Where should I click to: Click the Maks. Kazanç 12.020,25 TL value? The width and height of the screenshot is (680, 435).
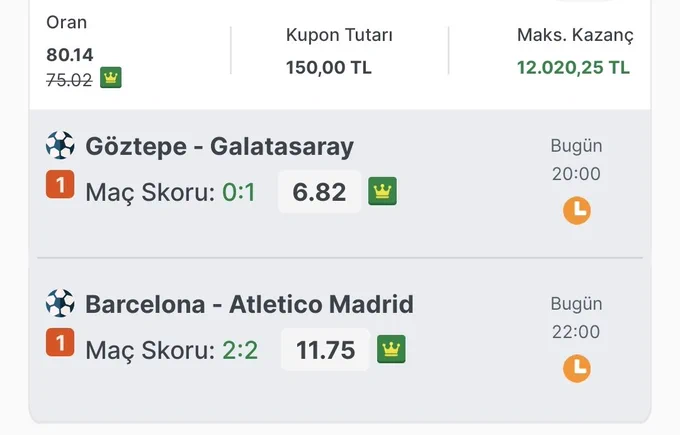coord(573,68)
